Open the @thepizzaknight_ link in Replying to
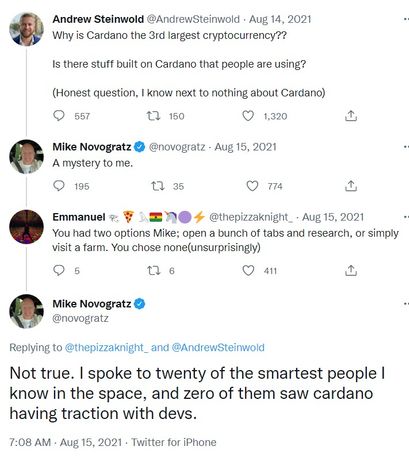Image resolution: width=409 pixels, height=459 pixels. tap(106, 347)
